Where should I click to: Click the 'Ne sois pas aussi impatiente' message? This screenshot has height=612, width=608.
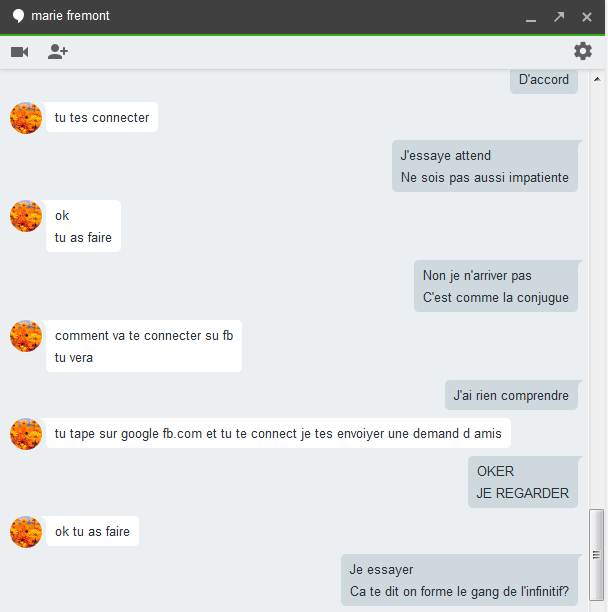click(x=485, y=178)
